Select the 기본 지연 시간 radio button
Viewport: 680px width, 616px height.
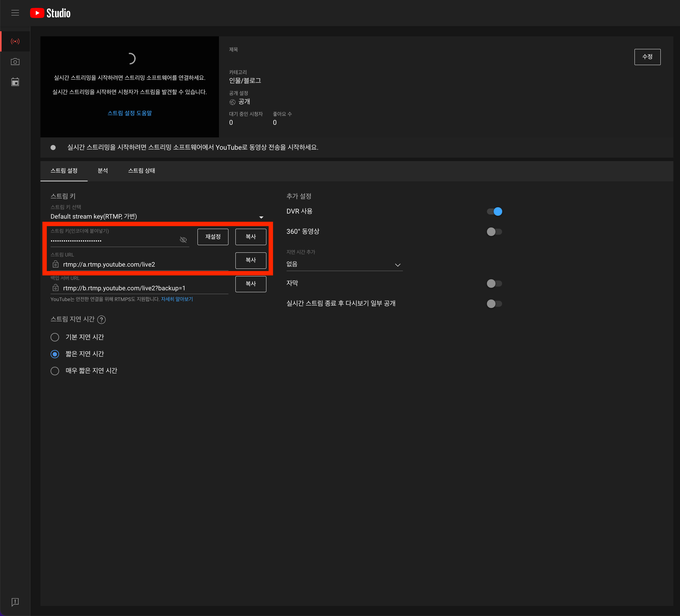(55, 337)
